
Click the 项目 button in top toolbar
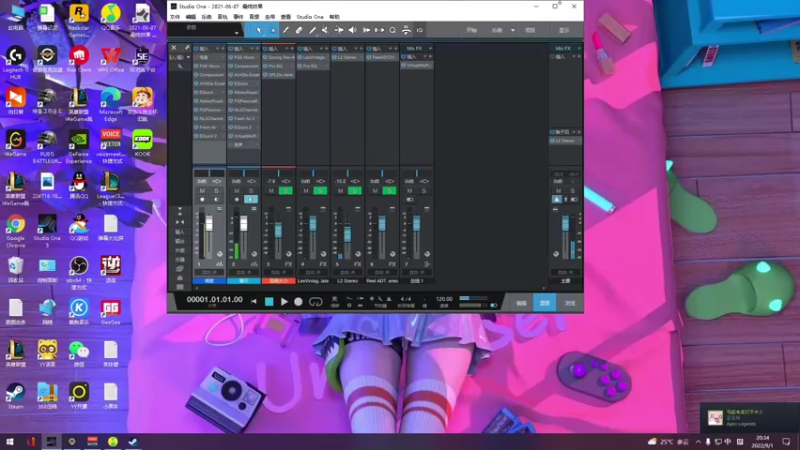tap(530, 31)
